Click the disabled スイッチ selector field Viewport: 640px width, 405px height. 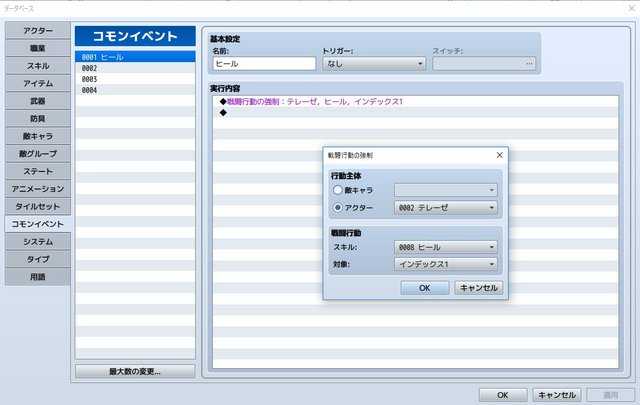coord(484,64)
